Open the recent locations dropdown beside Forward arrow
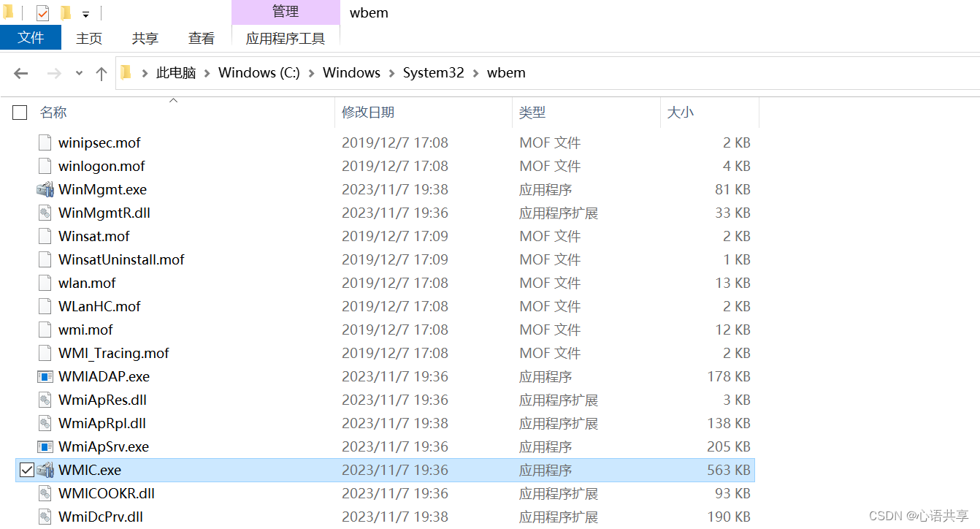Viewport: 980px width, 529px height. point(78,72)
